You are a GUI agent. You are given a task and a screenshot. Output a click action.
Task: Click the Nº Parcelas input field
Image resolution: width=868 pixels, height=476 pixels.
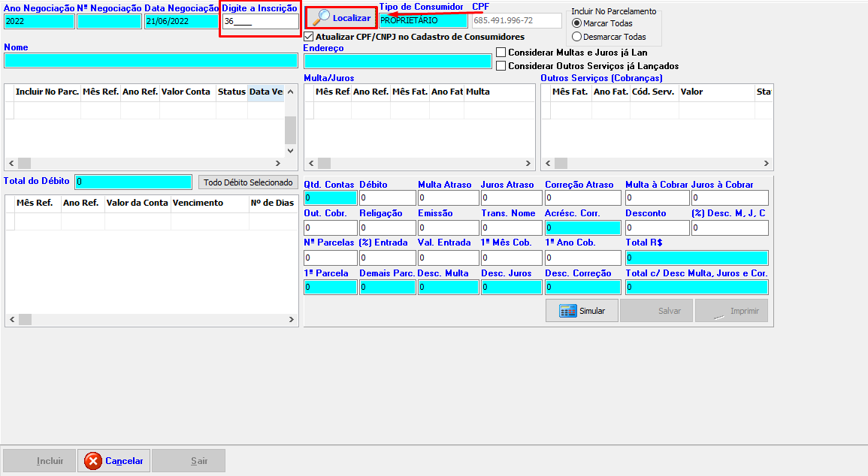click(330, 258)
